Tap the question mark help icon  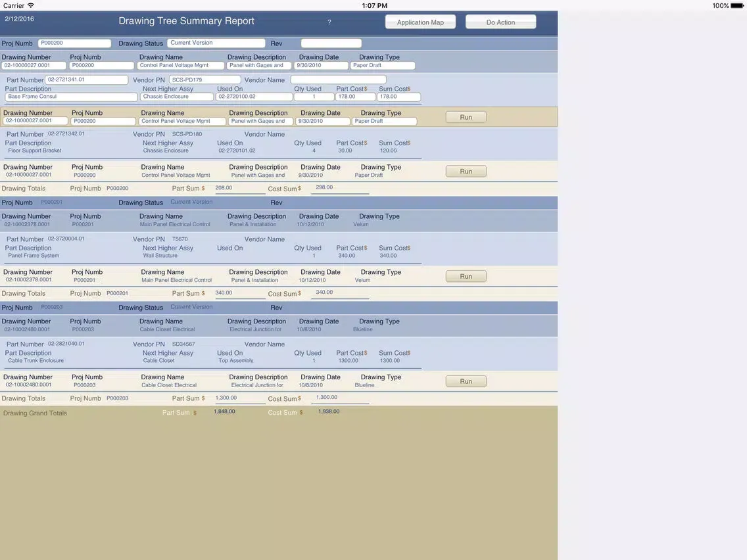click(x=329, y=22)
